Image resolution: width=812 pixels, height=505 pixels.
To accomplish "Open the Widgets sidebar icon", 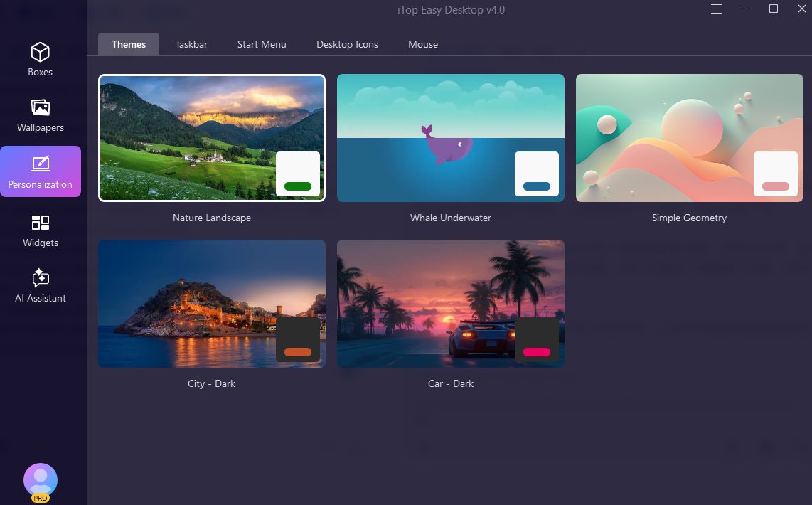I will click(x=41, y=223).
